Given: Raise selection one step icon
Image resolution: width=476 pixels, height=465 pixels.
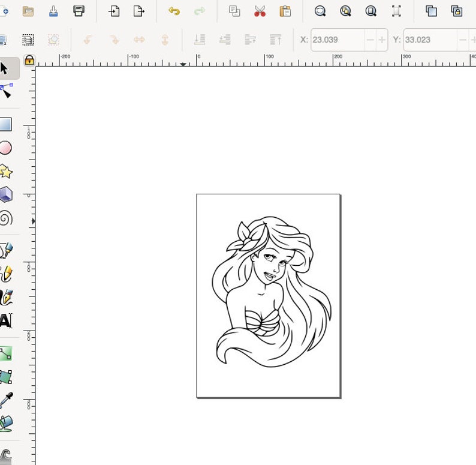Looking at the screenshot, I should pos(250,40).
